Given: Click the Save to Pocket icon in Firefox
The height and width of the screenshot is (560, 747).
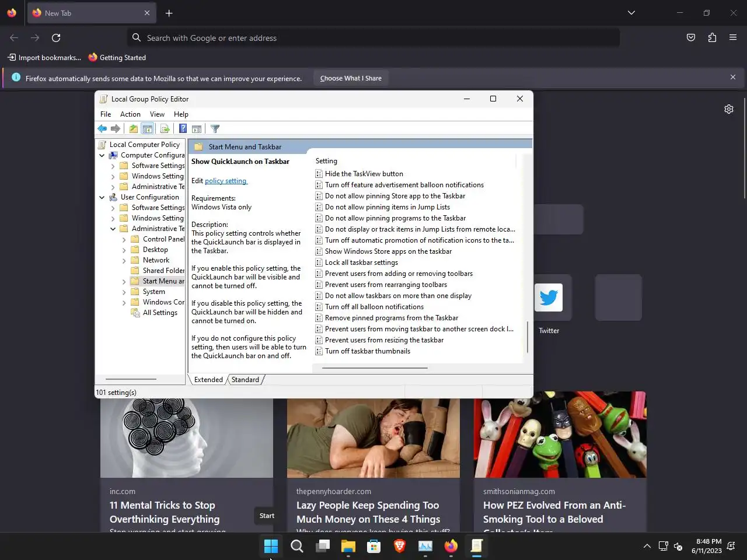Looking at the screenshot, I should click(691, 38).
